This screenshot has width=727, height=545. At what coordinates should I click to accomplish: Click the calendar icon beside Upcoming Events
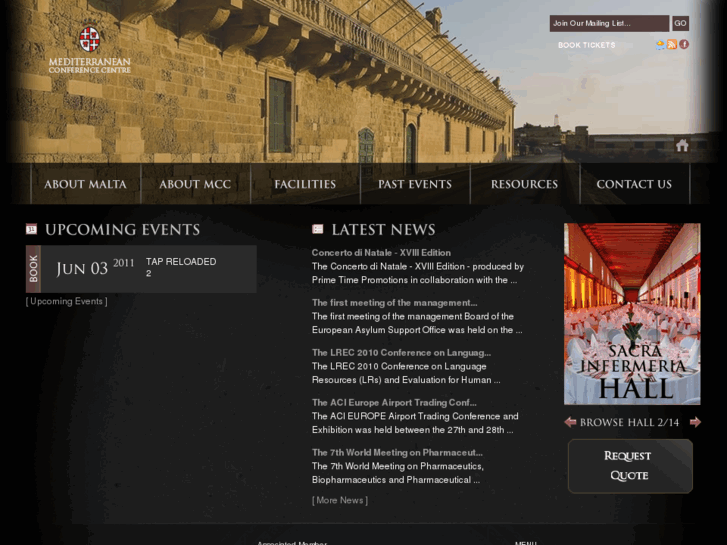[x=31, y=229]
